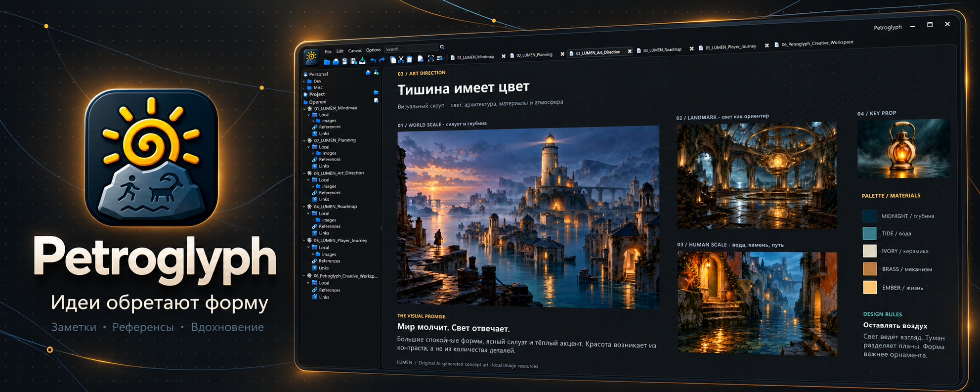Click the green arrow import tray icon
980x392 pixels.
pos(362,61)
